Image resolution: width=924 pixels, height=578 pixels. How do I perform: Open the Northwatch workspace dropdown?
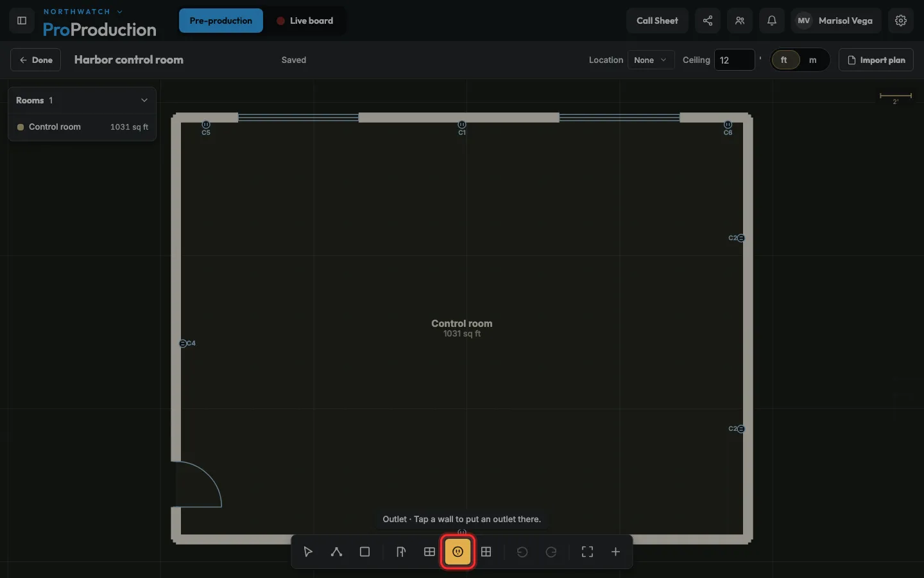(x=83, y=12)
